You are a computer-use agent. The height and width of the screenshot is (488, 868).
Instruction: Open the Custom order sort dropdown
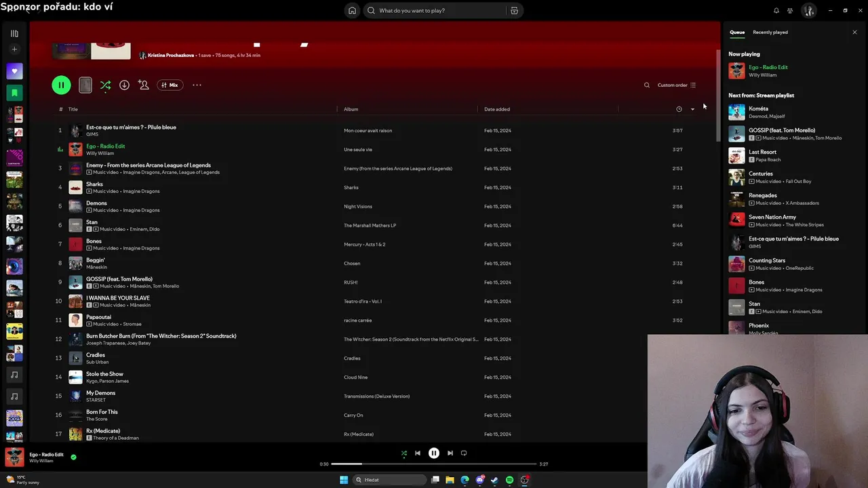click(677, 85)
